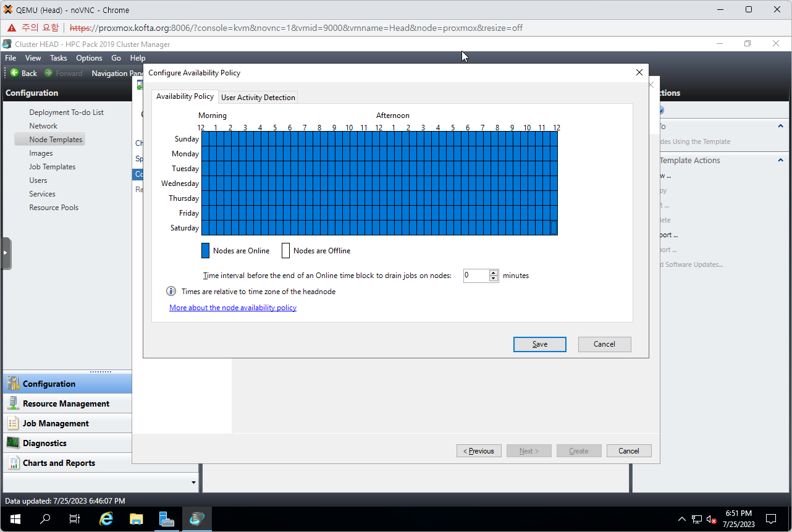This screenshot has width=792, height=532.
Task: Toggle Wednesday 12 PM availability block
Action: (x=383, y=184)
